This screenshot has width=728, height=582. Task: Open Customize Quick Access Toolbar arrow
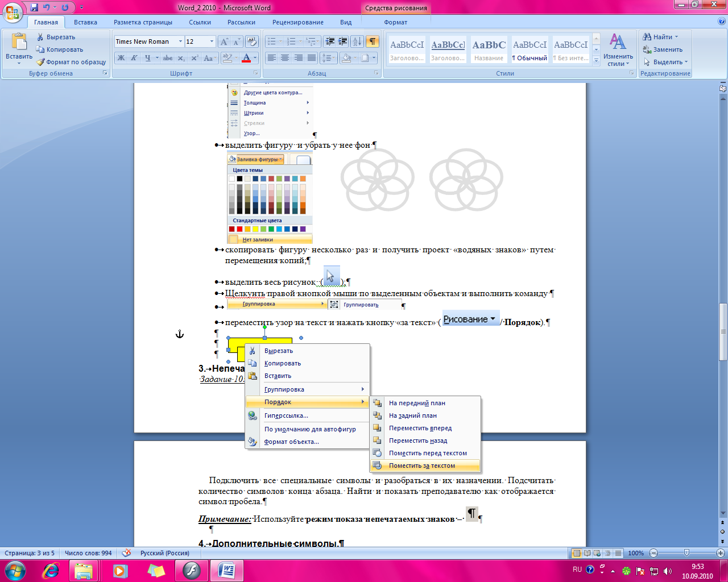81,8
